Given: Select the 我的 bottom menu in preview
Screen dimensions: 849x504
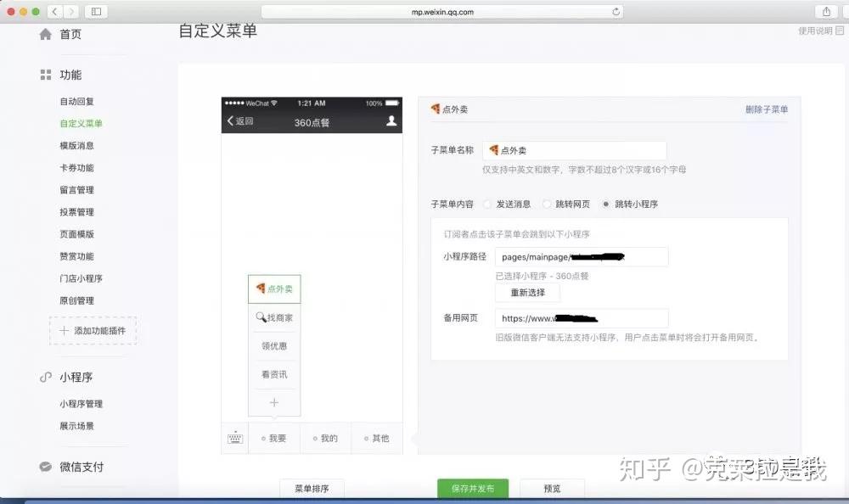Looking at the screenshot, I should click(x=325, y=439).
